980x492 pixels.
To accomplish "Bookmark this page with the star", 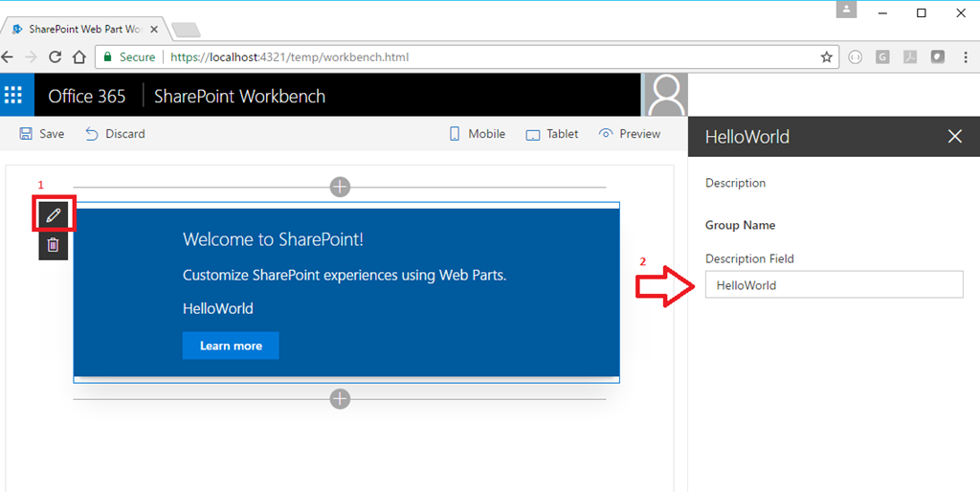I will 826,56.
